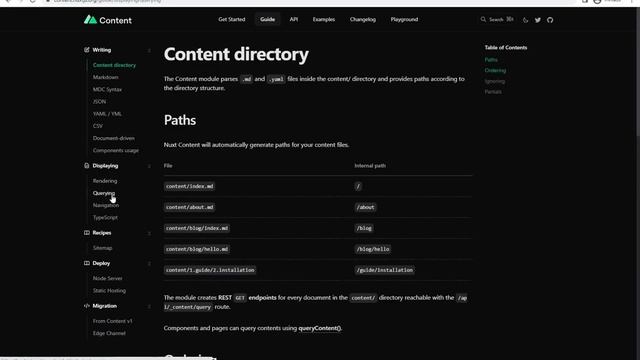Image resolution: width=640 pixels, height=360 pixels.
Task: Jump to Ignoring in table of contents
Action: point(495,81)
